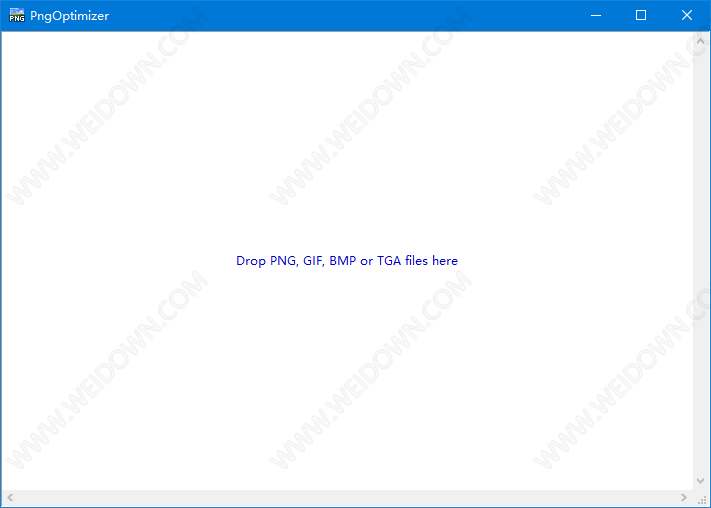
Task: Minimize the PngOptimizer window
Action: point(596,16)
